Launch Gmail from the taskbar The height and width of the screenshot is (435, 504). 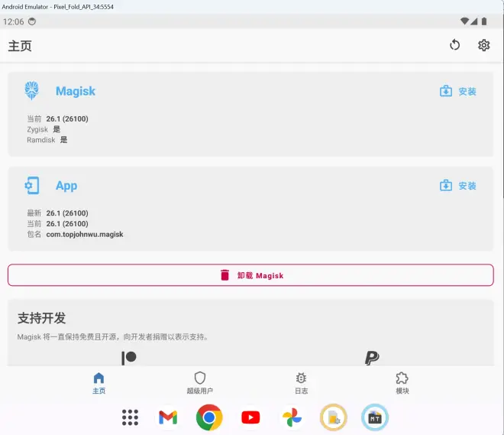coord(168,417)
